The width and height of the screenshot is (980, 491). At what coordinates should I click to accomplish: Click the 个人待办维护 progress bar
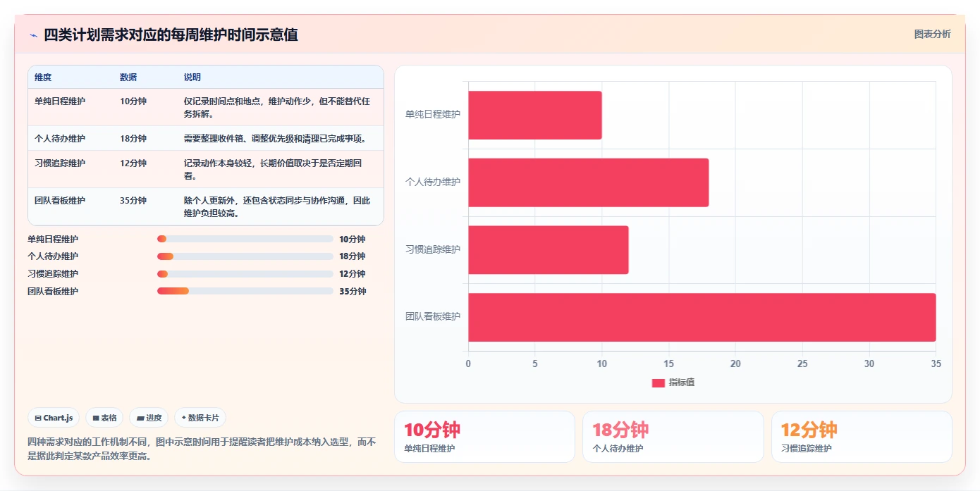[x=245, y=256]
